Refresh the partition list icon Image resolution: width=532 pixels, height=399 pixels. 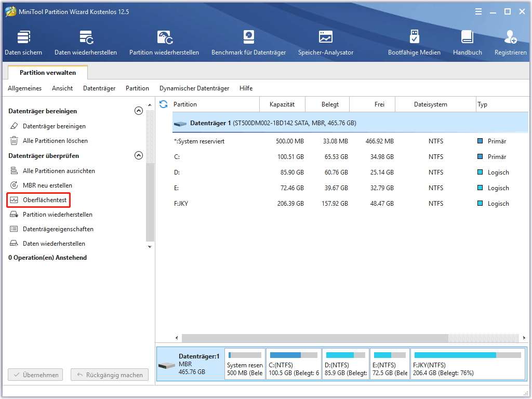click(164, 104)
